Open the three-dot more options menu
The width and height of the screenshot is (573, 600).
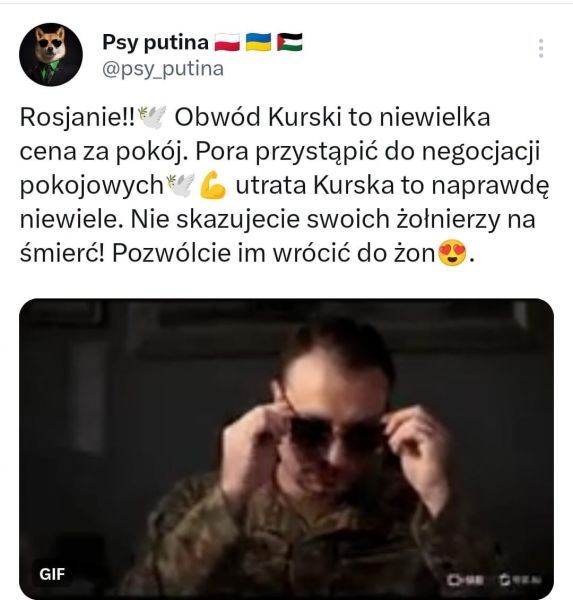541,48
